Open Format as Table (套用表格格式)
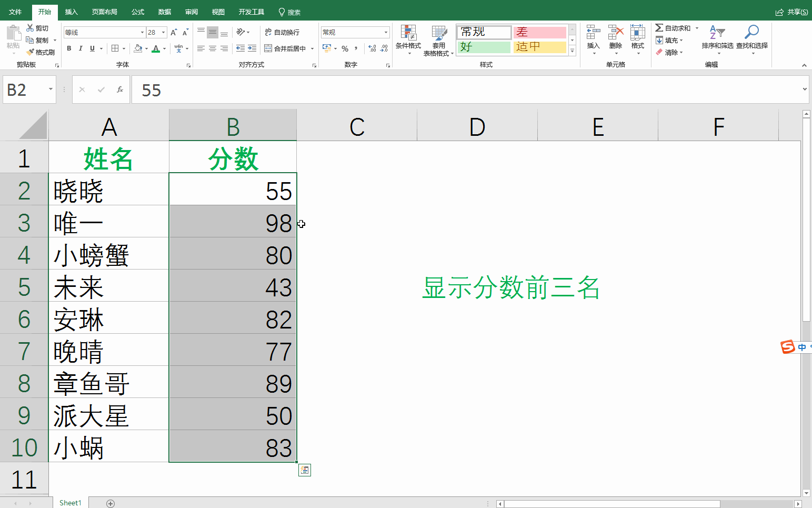This screenshot has width=812, height=508. point(438,41)
